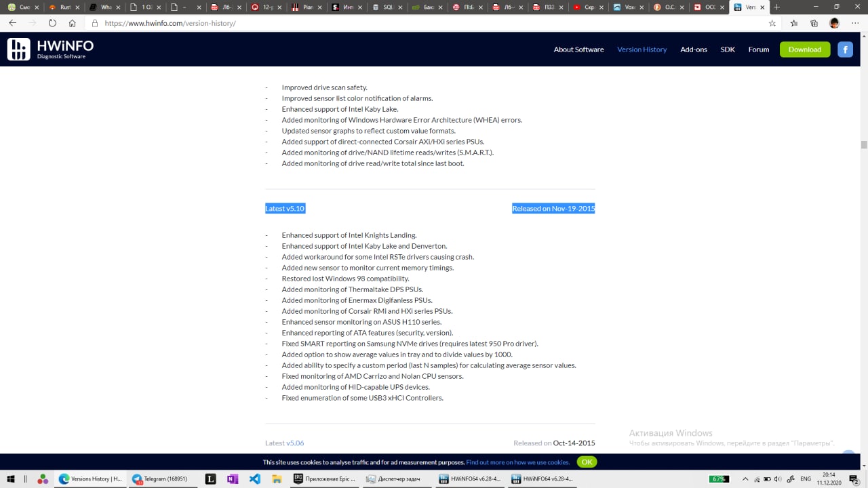Click the browser back arrow

(x=13, y=23)
